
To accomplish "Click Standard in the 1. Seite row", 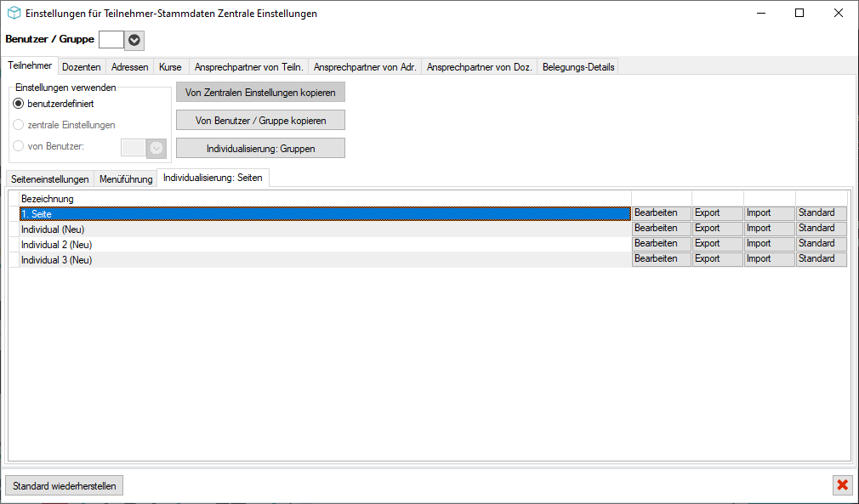I will pos(822,212).
